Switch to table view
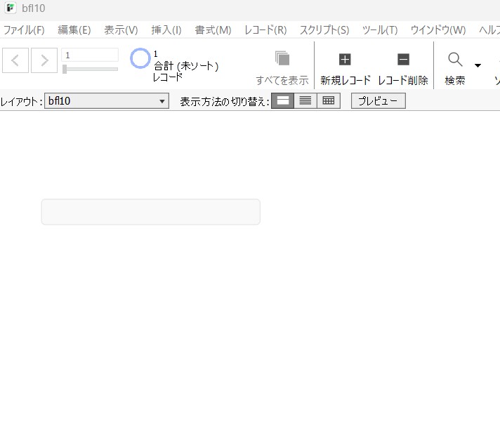The image size is (500, 448). 329,100
